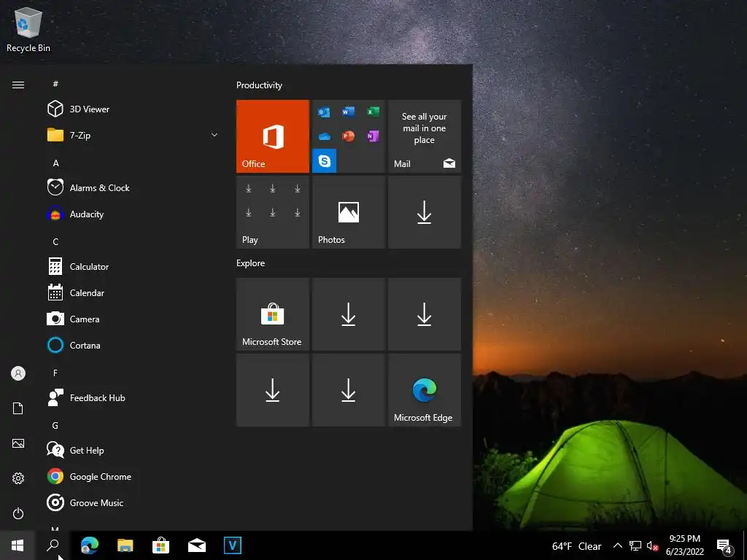Open OneNote icon in Office apps tile

click(x=373, y=136)
